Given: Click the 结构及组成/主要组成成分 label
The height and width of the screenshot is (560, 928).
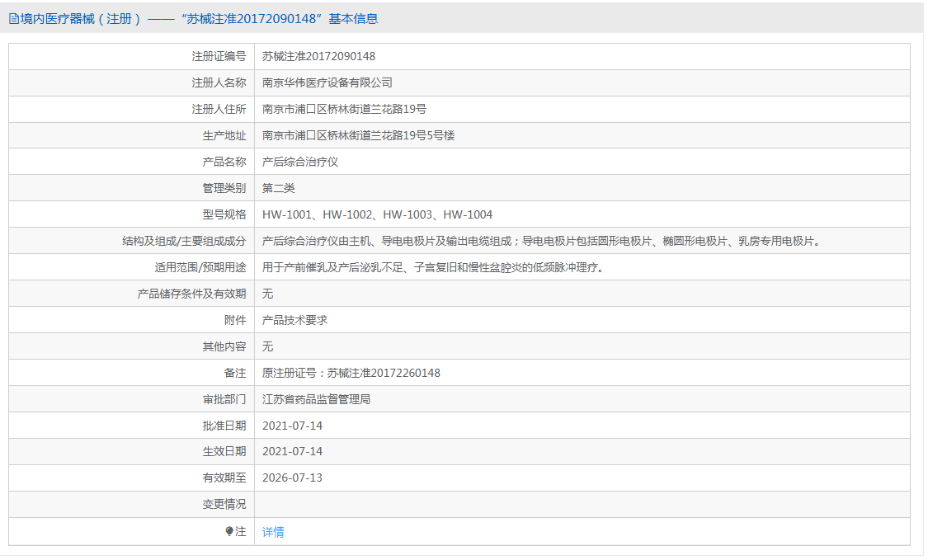Looking at the screenshot, I should [x=184, y=241].
